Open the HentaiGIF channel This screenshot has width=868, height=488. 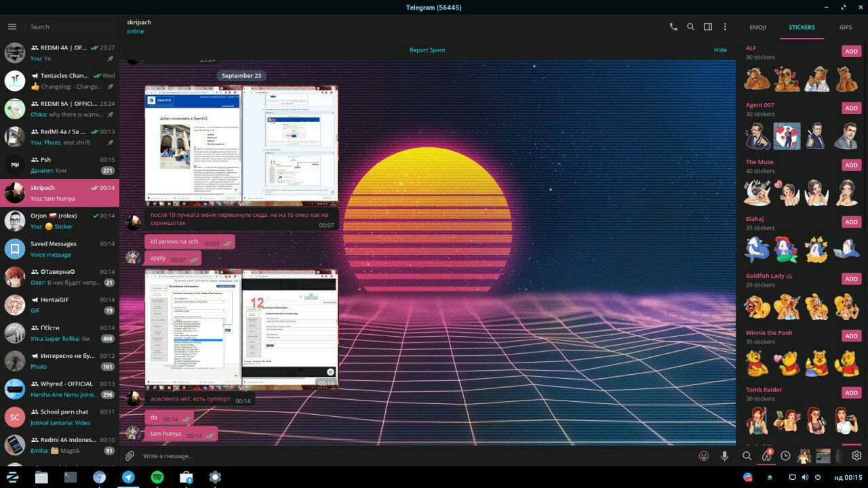pos(60,305)
